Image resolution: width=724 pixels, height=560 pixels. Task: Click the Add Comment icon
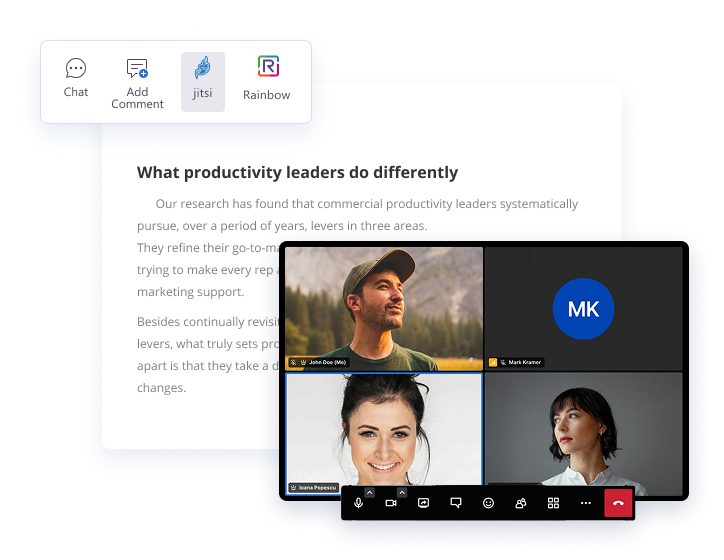coord(137,68)
